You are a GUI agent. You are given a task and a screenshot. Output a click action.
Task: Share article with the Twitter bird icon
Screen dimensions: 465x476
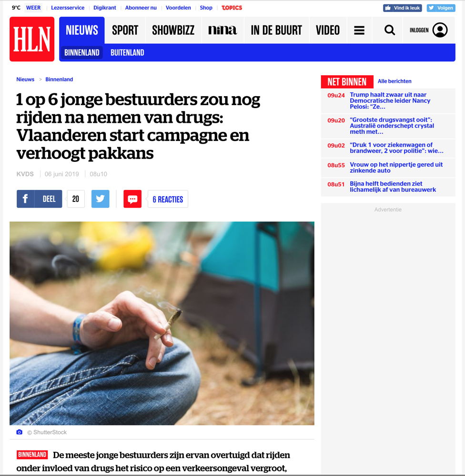[x=101, y=199]
